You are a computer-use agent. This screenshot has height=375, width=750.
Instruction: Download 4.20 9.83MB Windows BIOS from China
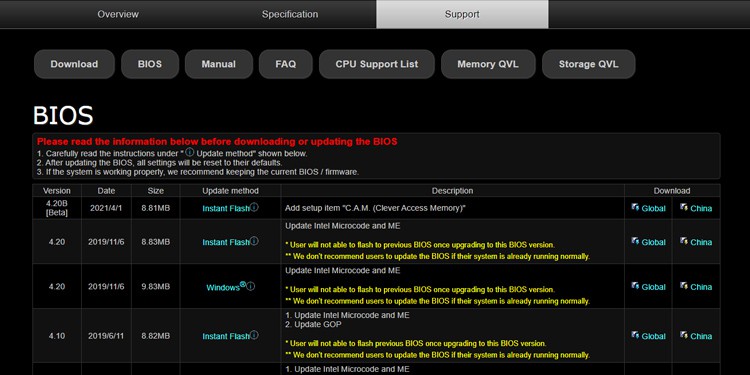[701, 287]
